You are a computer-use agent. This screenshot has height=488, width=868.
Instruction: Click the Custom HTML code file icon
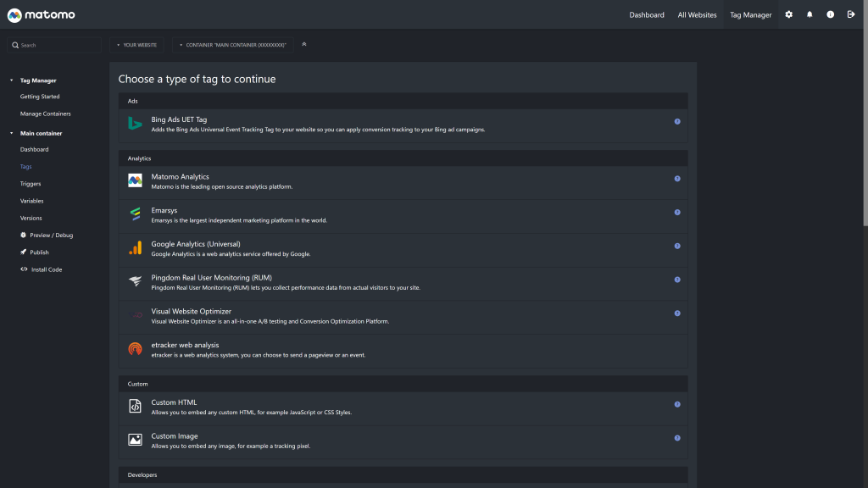pyautogui.click(x=135, y=406)
